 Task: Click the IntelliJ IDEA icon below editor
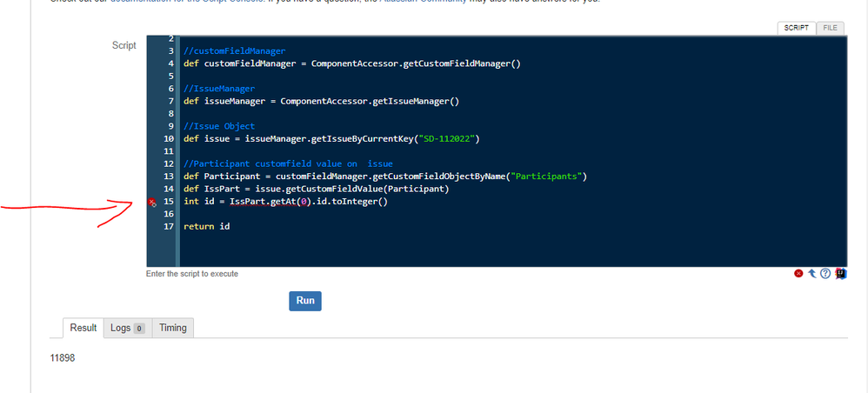tap(841, 273)
